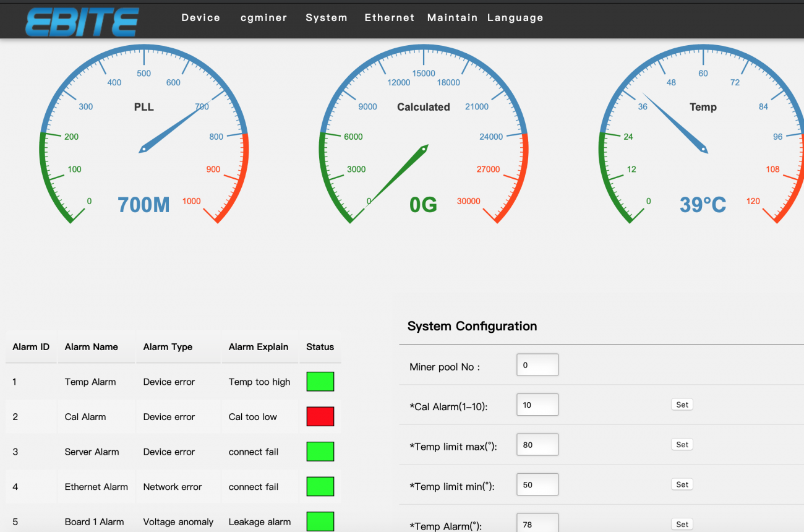
Task: Click Set button for Cal Alarm
Action: (x=682, y=405)
